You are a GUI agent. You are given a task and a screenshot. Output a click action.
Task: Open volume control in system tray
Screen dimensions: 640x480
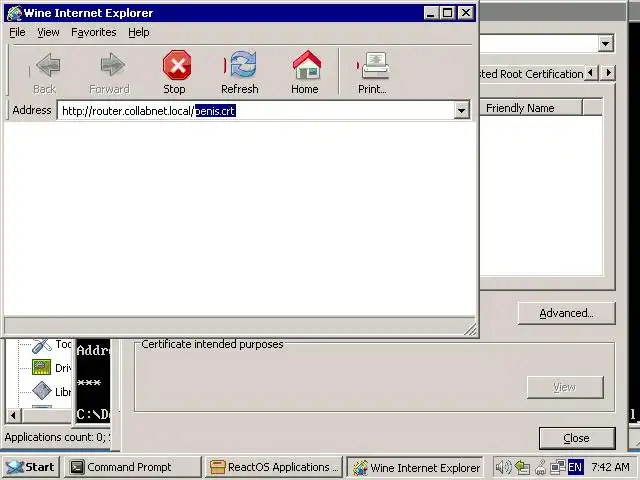(503, 467)
